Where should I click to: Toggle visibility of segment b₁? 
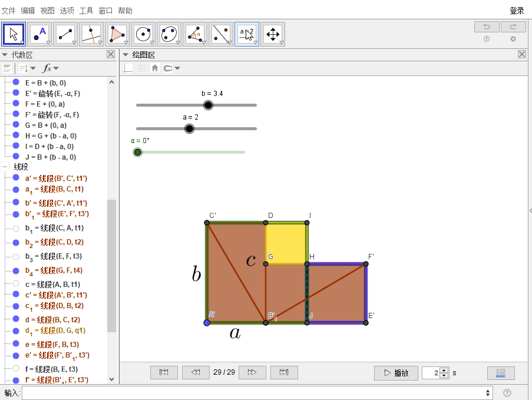[x=16, y=228]
